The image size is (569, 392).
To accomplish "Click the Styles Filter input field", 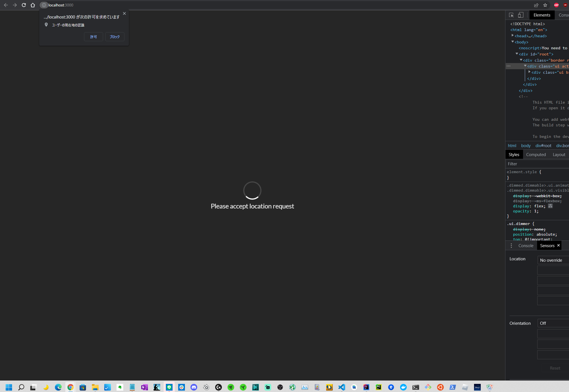I will click(x=537, y=164).
